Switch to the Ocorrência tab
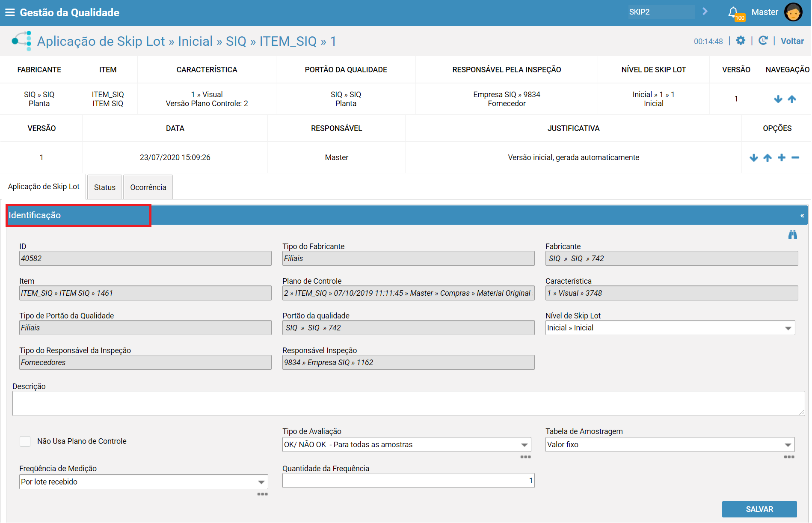 [x=148, y=187]
